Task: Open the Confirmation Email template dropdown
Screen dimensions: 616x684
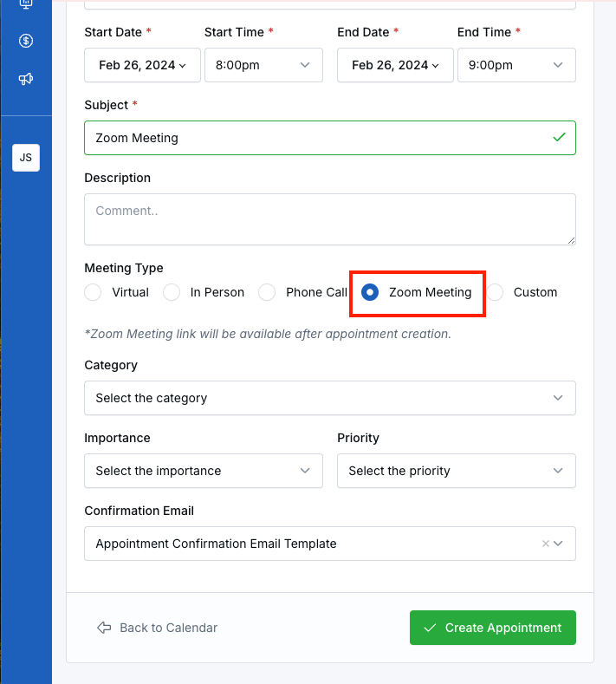Action: 330,544
